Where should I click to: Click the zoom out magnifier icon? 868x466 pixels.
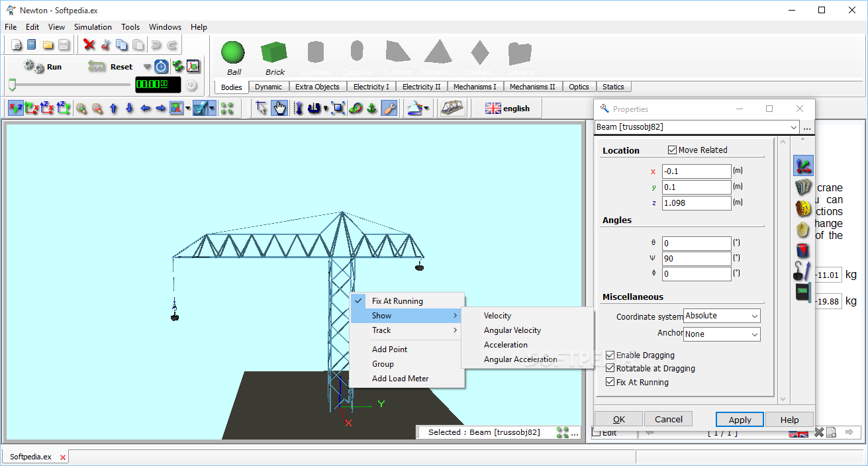click(x=97, y=109)
